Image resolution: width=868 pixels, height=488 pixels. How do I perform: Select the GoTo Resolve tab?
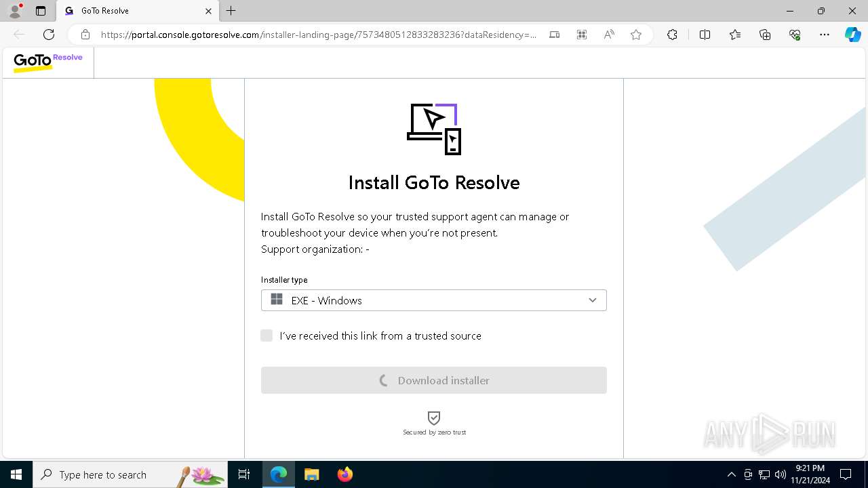pyautogui.click(x=139, y=11)
